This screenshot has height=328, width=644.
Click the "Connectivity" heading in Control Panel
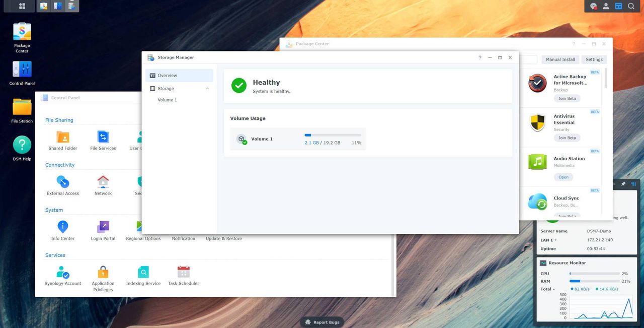(60, 165)
